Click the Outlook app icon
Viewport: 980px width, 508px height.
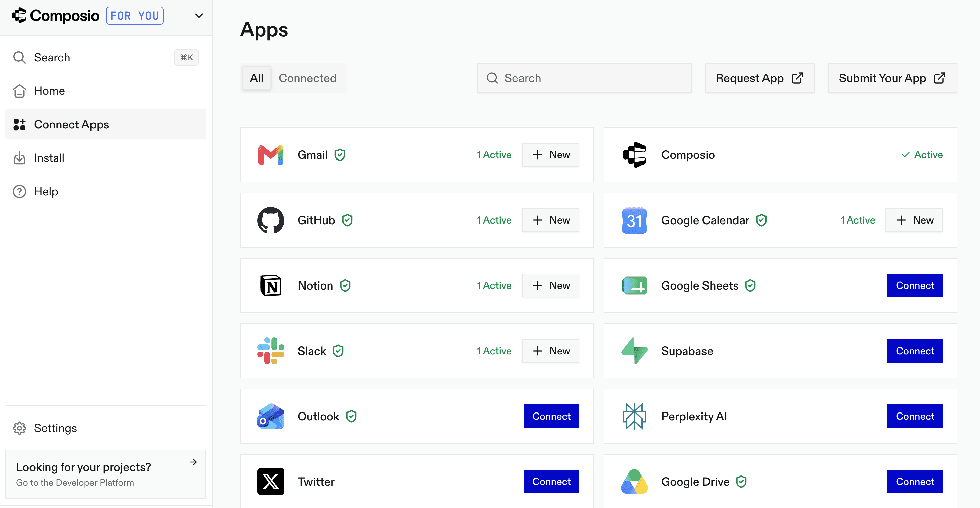270,417
